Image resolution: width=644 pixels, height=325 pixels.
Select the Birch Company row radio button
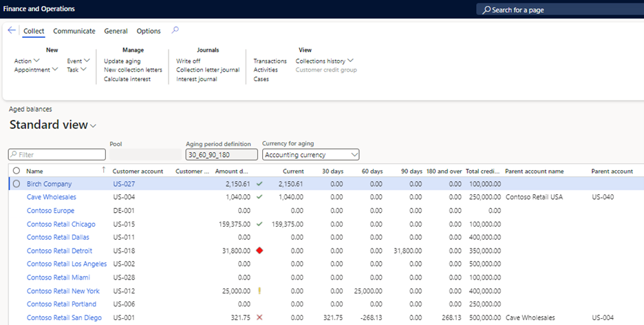(x=16, y=184)
